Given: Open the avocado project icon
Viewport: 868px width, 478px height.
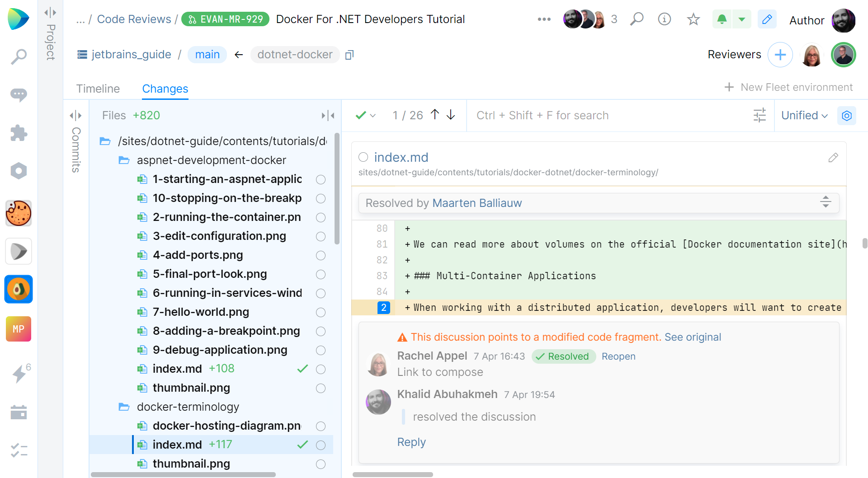Looking at the screenshot, I should coord(19,289).
